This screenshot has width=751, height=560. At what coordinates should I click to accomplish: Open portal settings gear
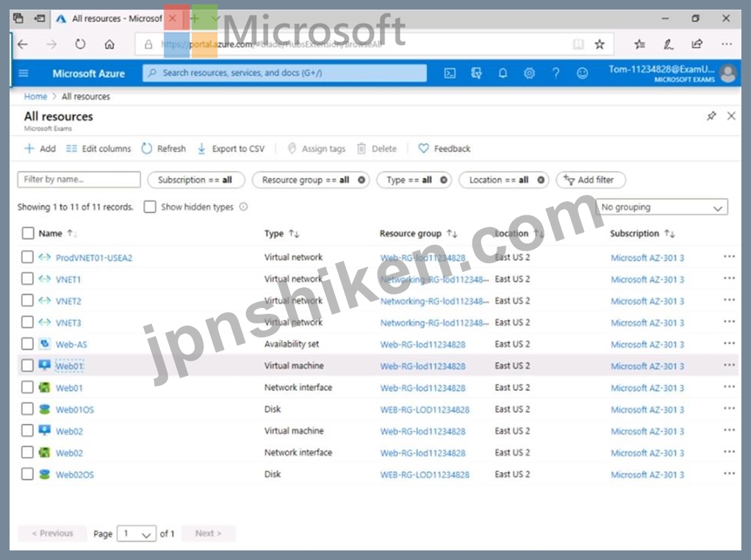click(529, 73)
